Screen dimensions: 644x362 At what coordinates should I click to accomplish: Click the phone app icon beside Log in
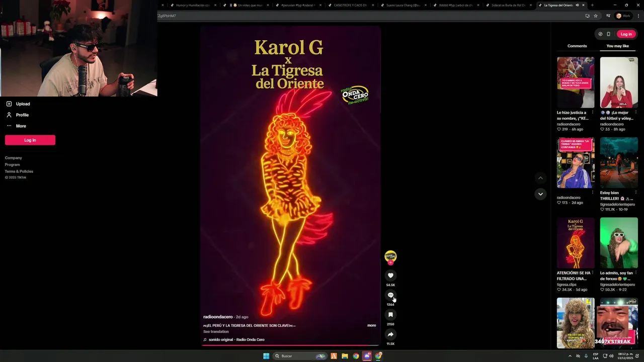click(x=608, y=34)
